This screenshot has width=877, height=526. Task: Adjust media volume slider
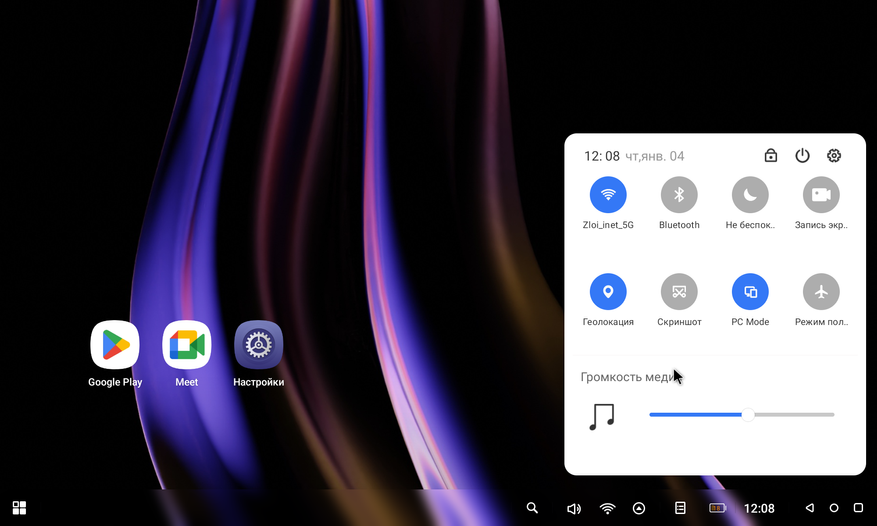(x=742, y=415)
